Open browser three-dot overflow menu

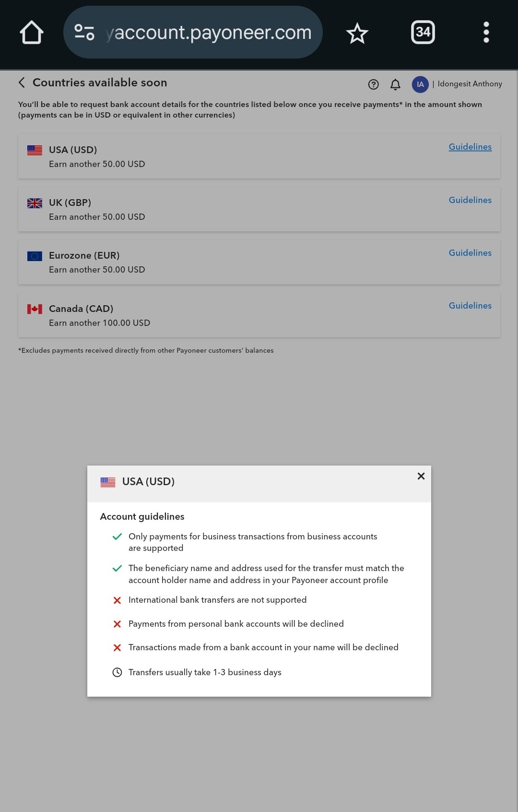[x=486, y=32]
